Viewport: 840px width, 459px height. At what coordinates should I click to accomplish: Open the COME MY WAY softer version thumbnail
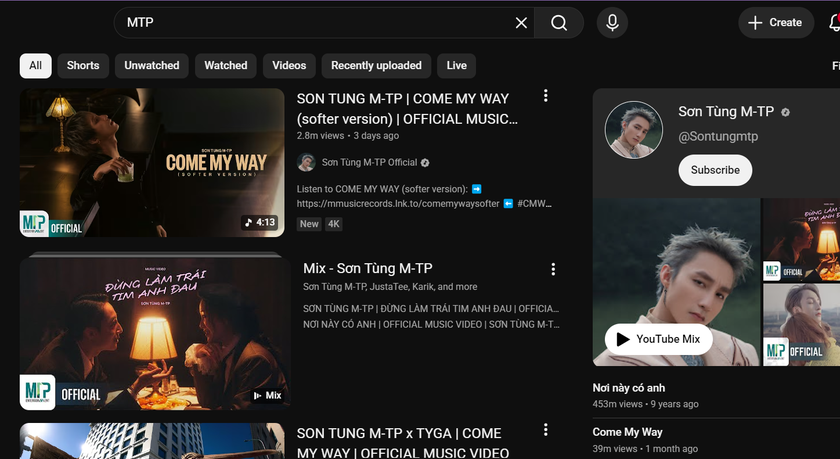[152, 163]
